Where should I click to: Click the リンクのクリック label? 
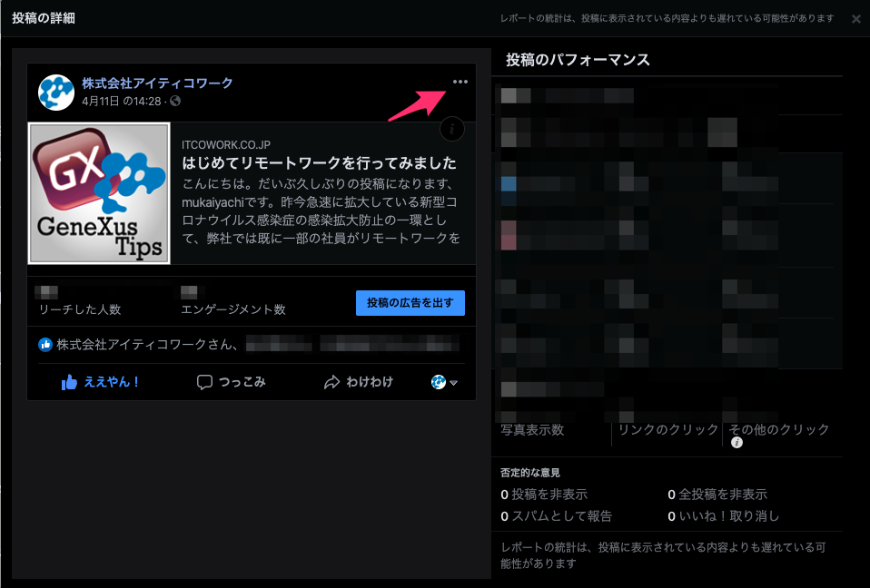(x=668, y=429)
